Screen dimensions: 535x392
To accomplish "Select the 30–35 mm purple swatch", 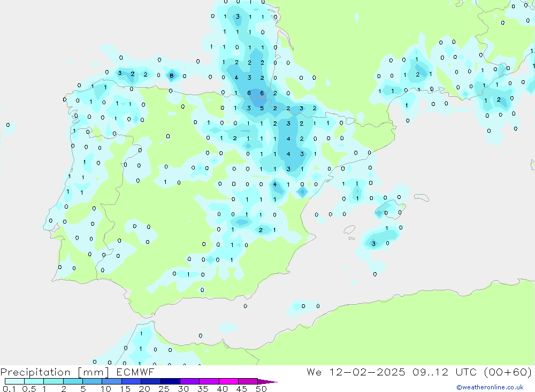I will [189, 381].
